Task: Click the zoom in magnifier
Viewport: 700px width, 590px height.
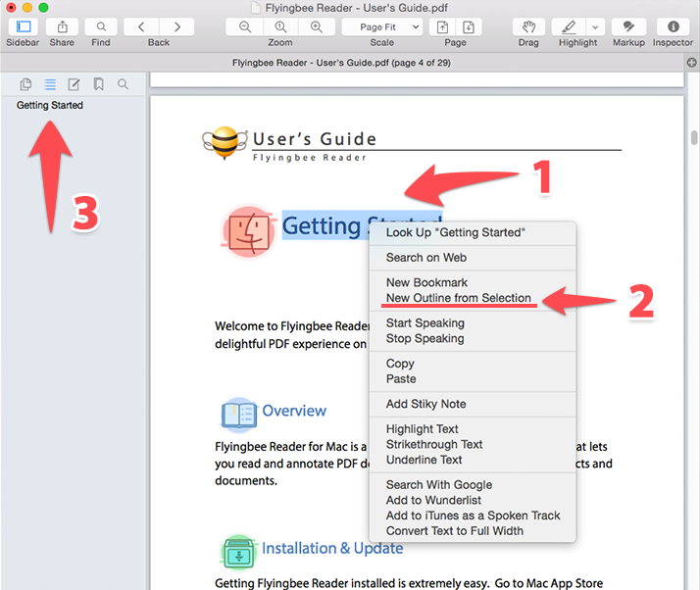Action: [317, 27]
